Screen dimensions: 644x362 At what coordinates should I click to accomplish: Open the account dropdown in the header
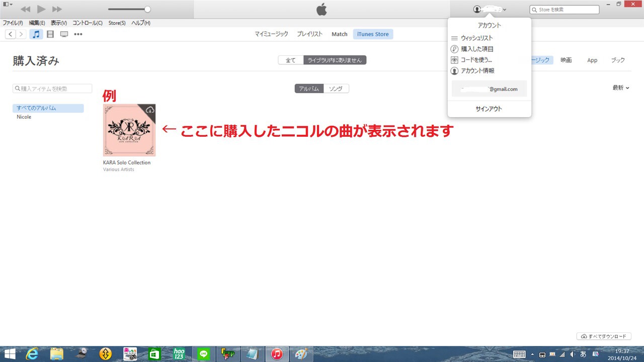(490, 10)
